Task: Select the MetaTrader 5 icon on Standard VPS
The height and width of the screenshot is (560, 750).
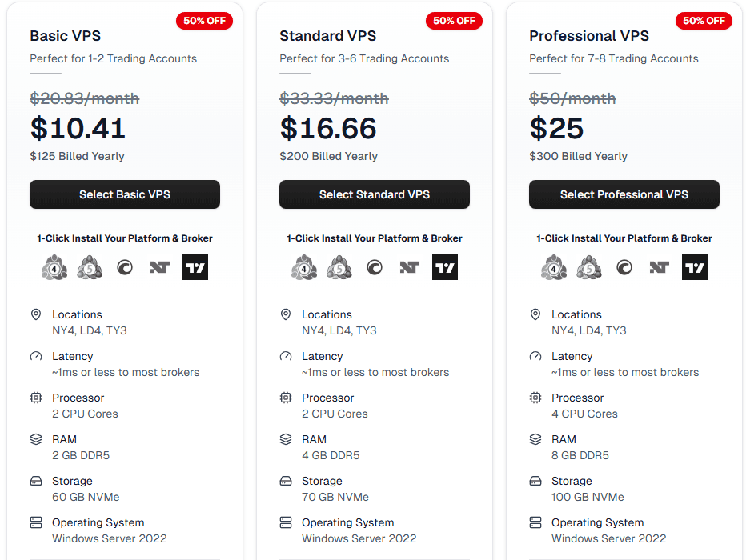Action: 339,266
